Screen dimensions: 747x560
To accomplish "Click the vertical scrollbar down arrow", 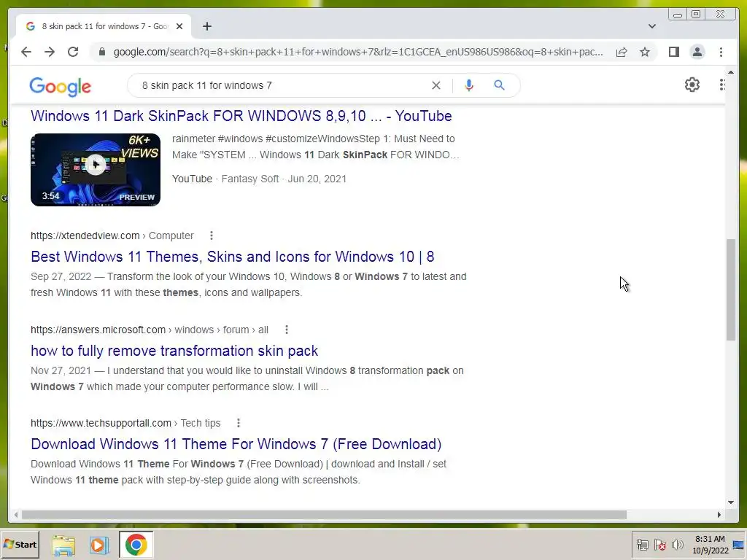I will pyautogui.click(x=731, y=502).
